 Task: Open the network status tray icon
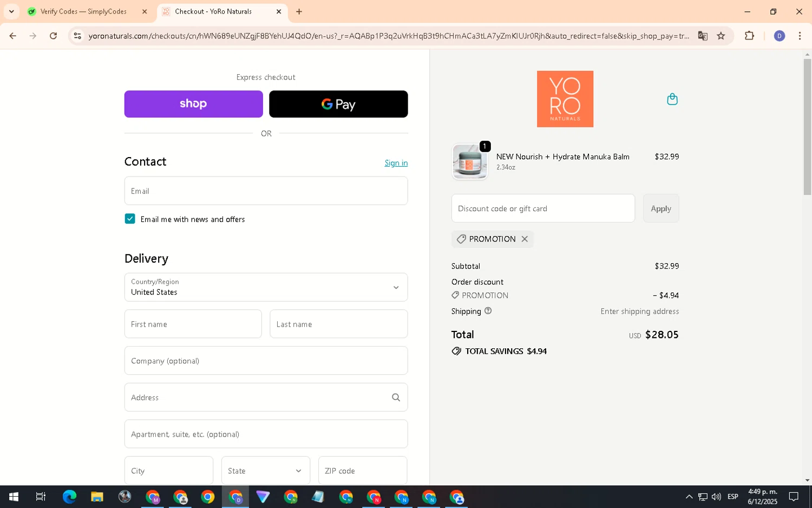703,497
